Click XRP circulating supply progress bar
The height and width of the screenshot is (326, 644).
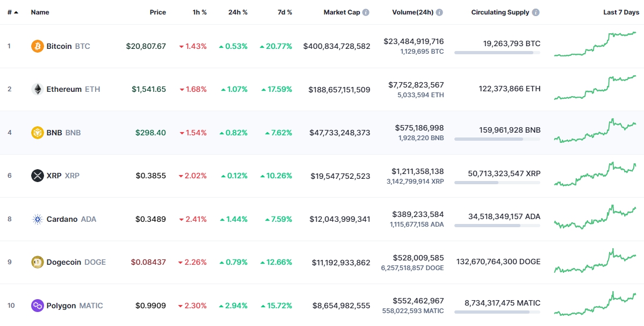click(x=497, y=182)
